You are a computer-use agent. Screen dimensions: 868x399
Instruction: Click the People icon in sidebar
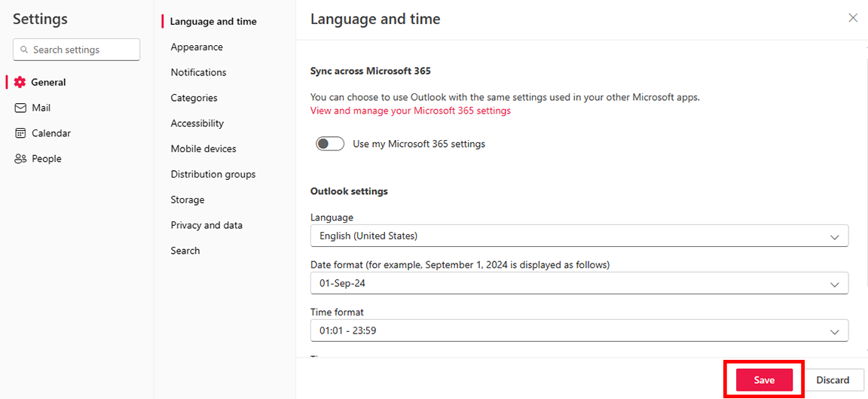20,159
